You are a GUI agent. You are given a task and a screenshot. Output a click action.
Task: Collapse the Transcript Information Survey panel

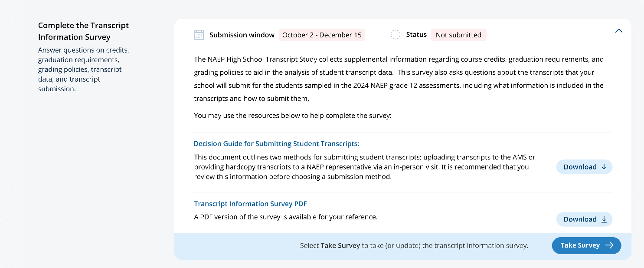(x=619, y=31)
